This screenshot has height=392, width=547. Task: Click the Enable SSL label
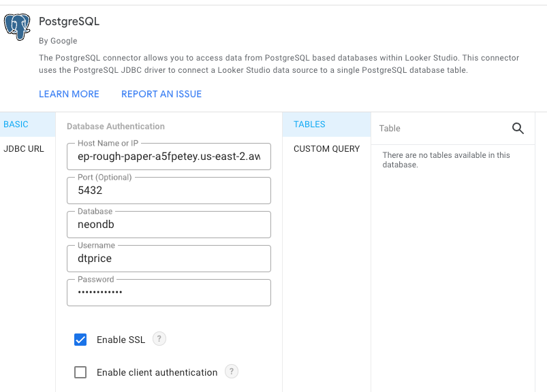(x=121, y=340)
